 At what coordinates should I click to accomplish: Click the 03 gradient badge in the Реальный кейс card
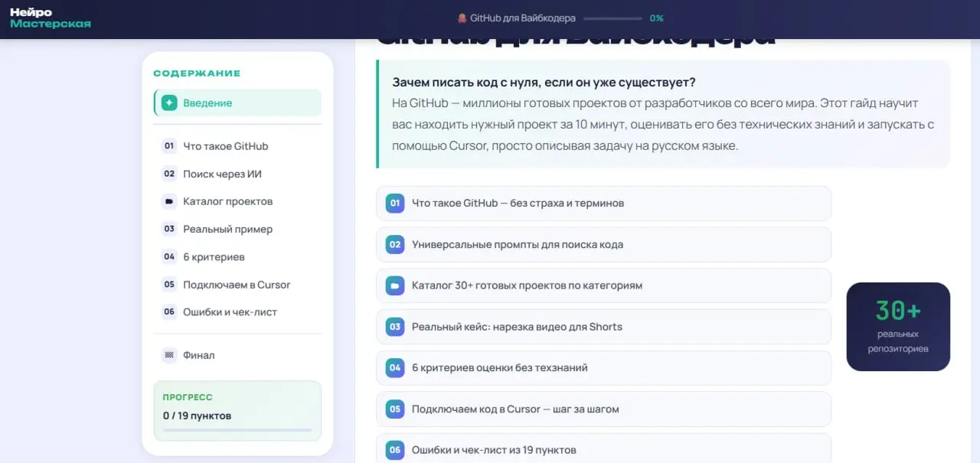click(395, 327)
